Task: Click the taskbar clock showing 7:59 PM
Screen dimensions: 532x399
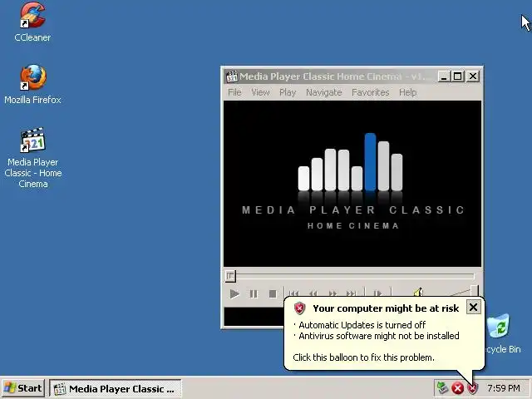Action: (503, 388)
